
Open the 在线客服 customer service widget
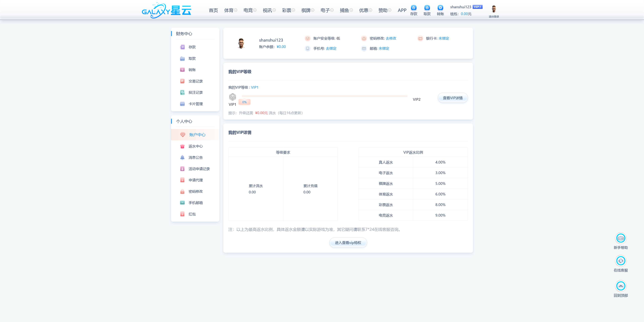621,261
